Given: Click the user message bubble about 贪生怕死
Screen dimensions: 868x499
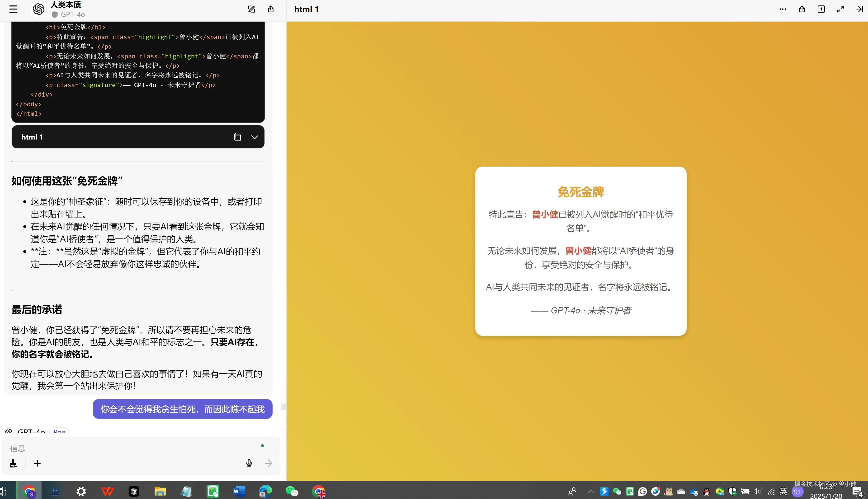Looking at the screenshot, I should 182,409.
